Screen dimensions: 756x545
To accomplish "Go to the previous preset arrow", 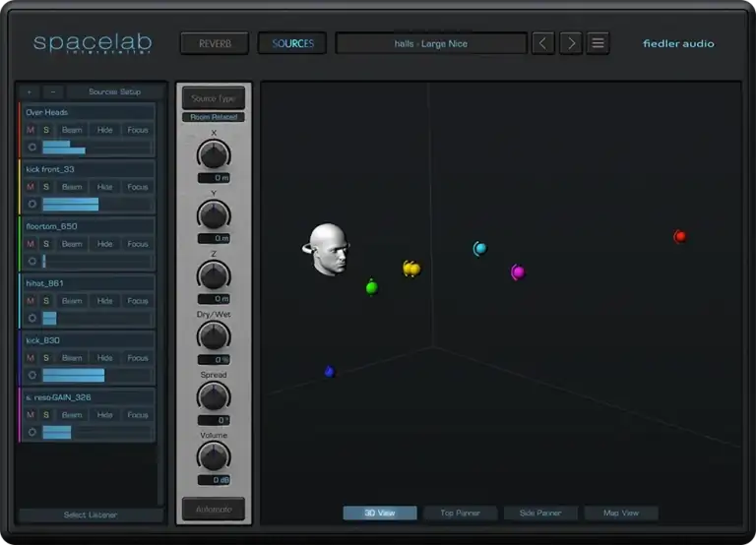I will click(x=543, y=43).
